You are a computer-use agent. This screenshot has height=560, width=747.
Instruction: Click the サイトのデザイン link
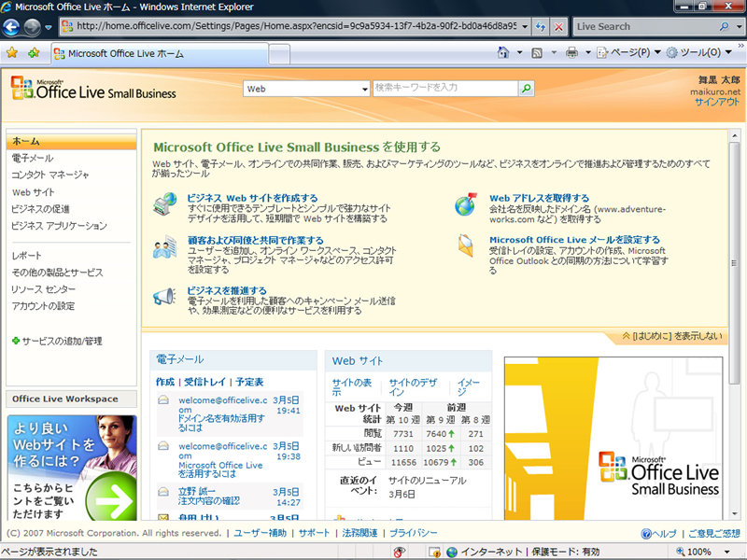click(413, 387)
